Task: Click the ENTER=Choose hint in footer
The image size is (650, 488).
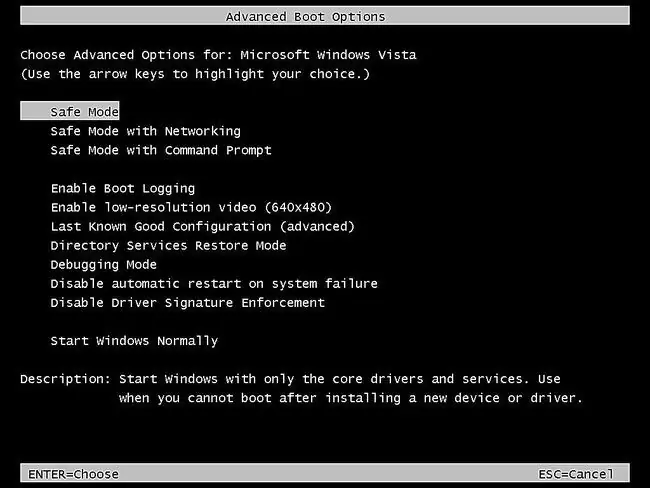Action: coord(73,474)
